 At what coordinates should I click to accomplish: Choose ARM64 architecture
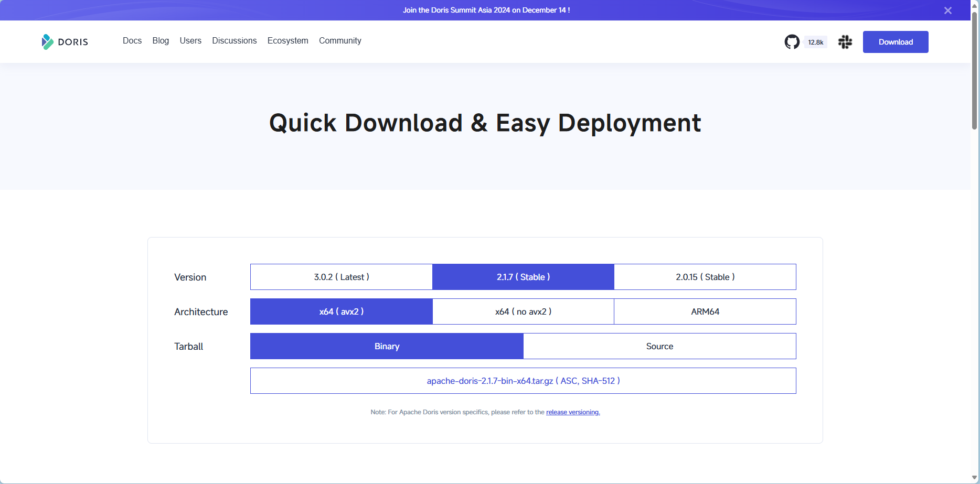coord(705,311)
